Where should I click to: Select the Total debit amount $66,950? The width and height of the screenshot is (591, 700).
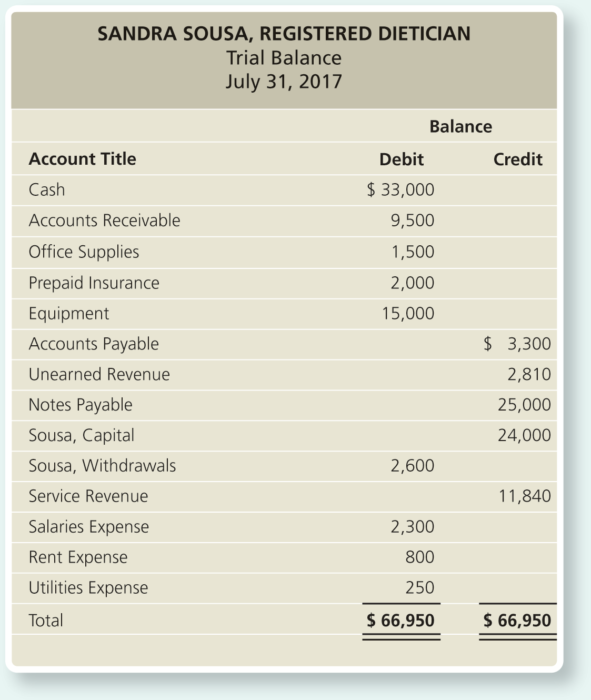(400, 620)
